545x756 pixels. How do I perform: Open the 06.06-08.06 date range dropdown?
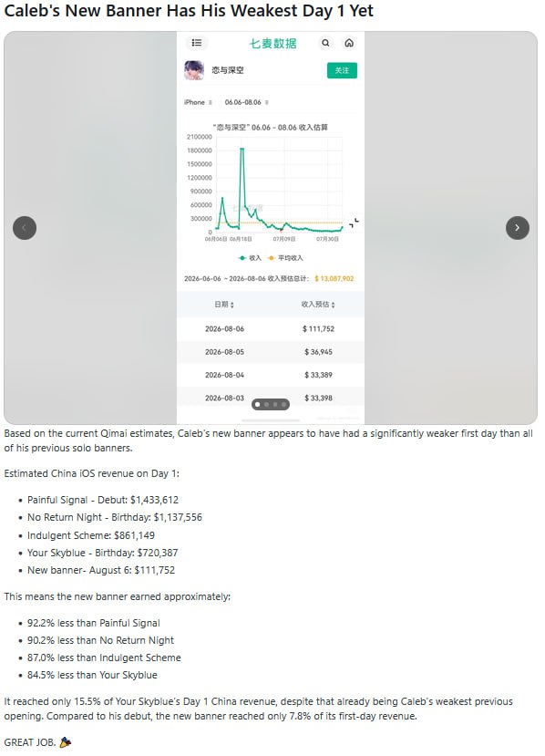247,102
